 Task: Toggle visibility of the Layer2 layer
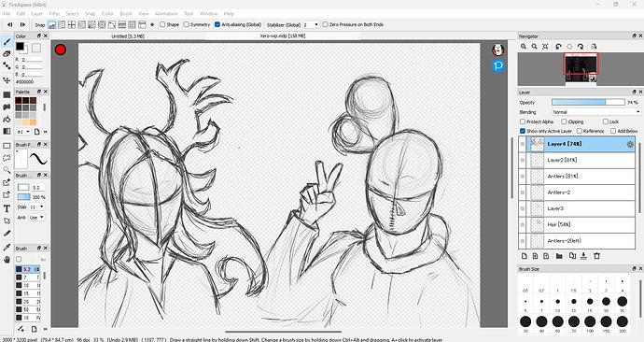[523, 160]
